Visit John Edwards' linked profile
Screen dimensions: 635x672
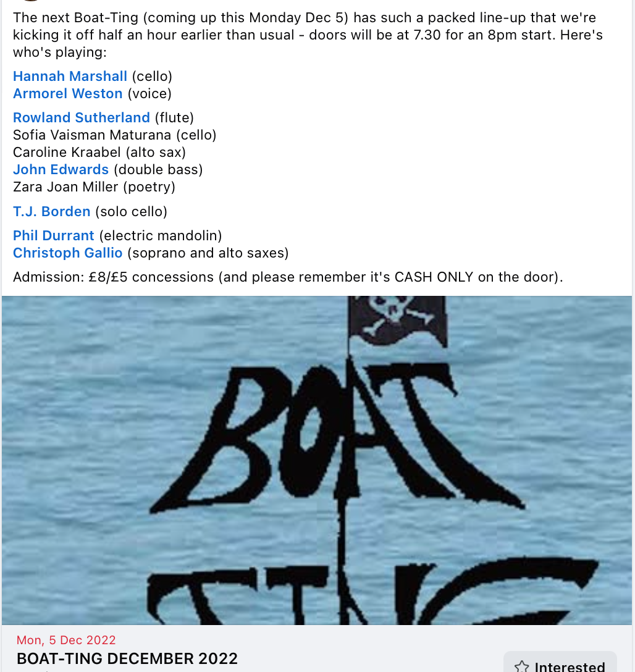pyautogui.click(x=61, y=169)
